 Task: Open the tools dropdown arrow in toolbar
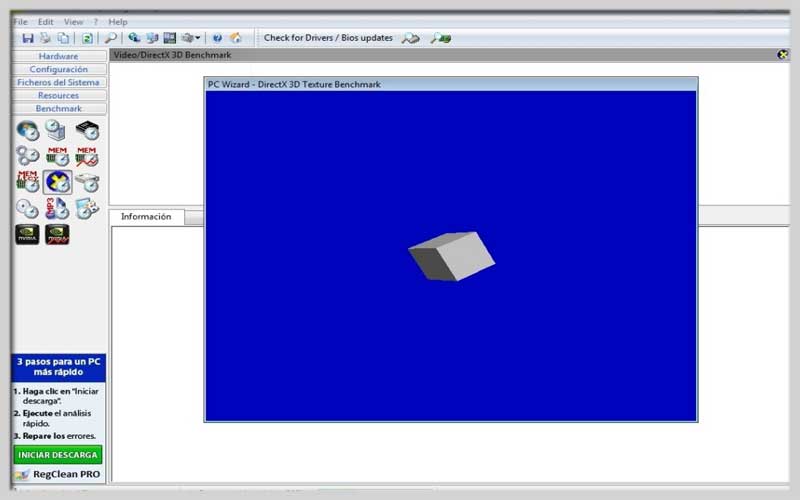[197, 38]
